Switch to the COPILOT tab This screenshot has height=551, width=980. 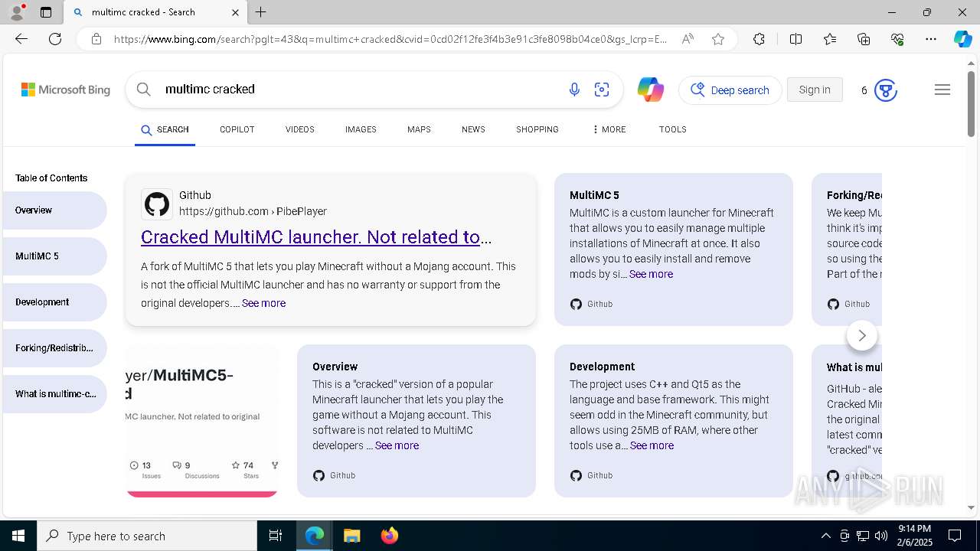(237, 129)
